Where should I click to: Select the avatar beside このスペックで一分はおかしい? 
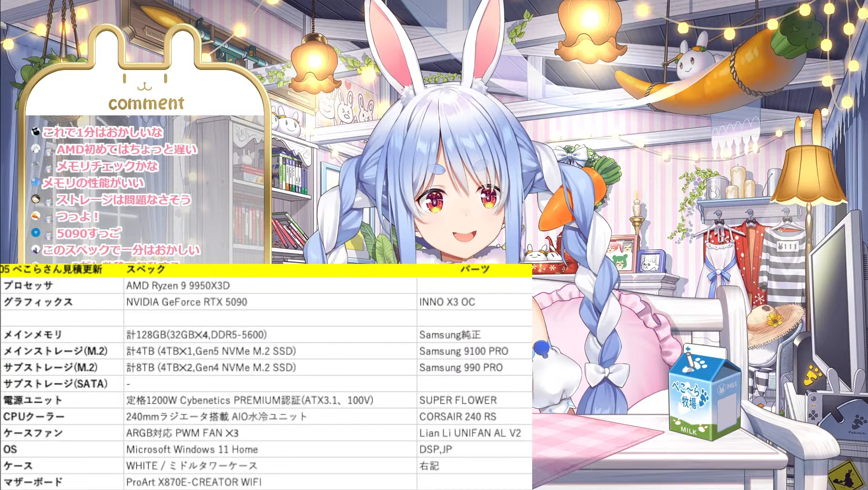point(36,249)
